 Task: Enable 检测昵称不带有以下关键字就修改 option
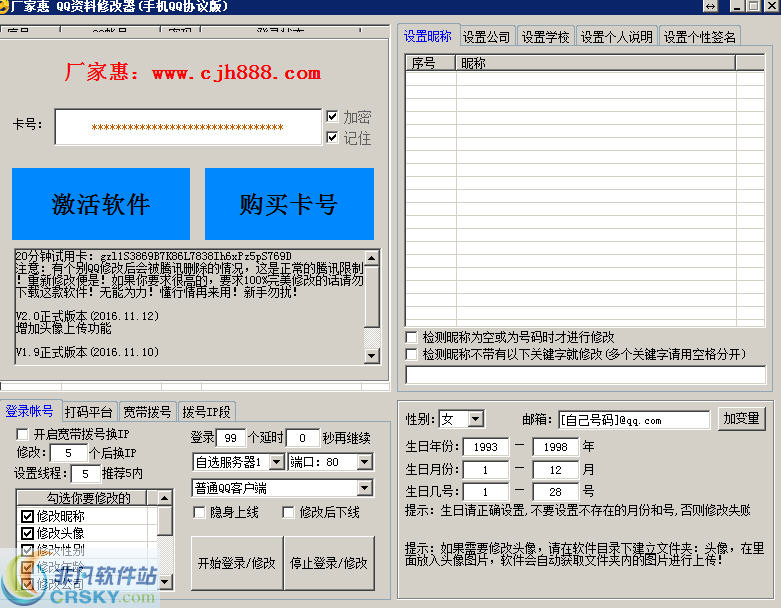(x=411, y=355)
